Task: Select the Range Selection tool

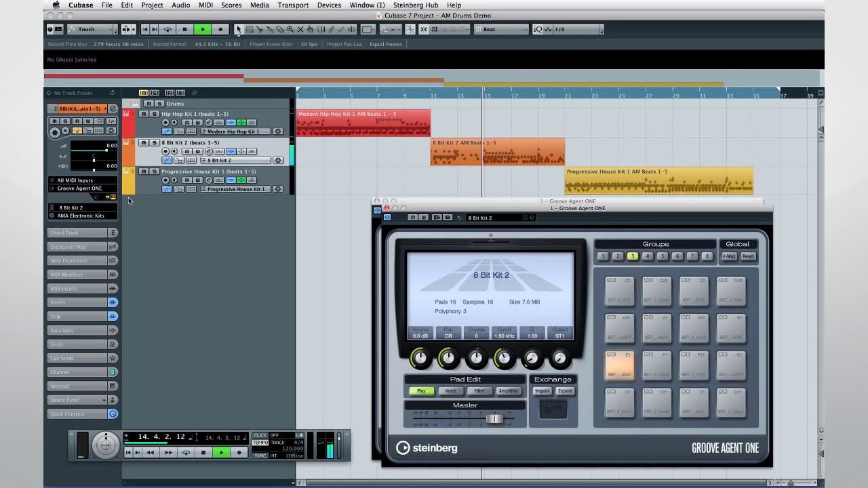Action: pyautogui.click(x=250, y=29)
